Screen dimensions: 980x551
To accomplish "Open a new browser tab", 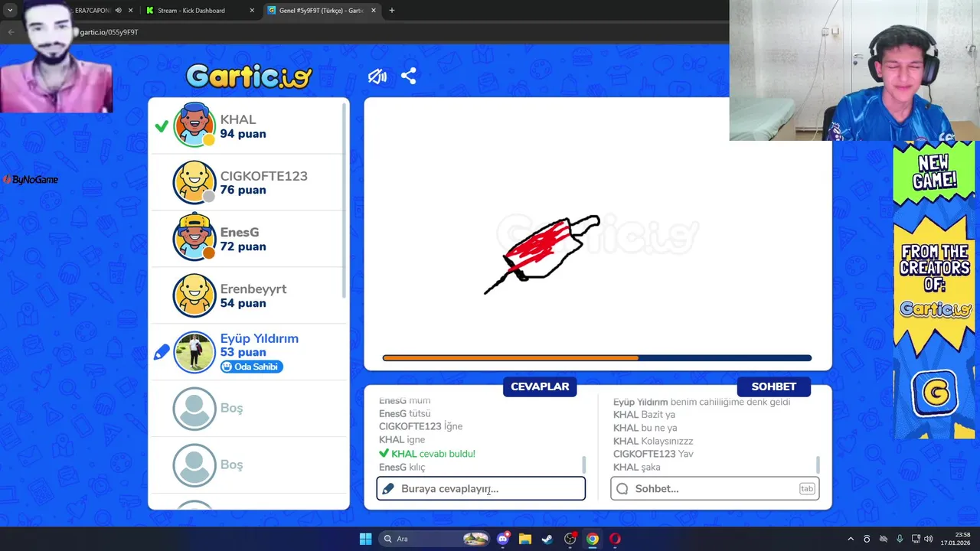I will (x=391, y=11).
